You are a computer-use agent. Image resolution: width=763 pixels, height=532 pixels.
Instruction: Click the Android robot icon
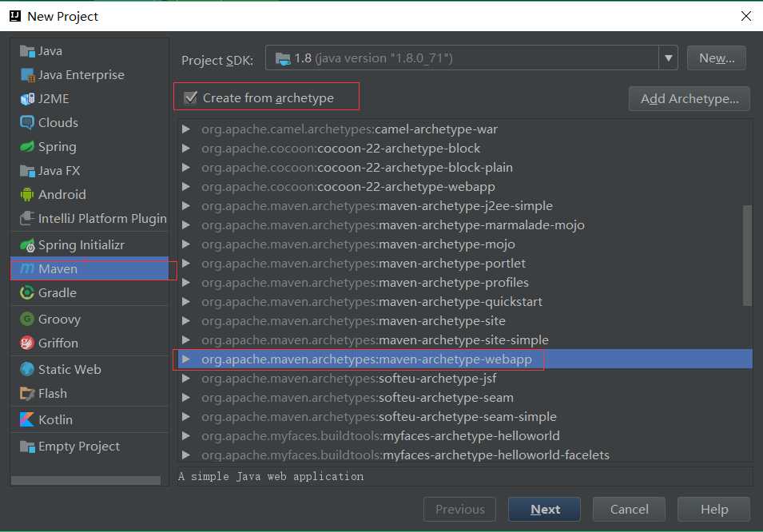[x=27, y=195]
